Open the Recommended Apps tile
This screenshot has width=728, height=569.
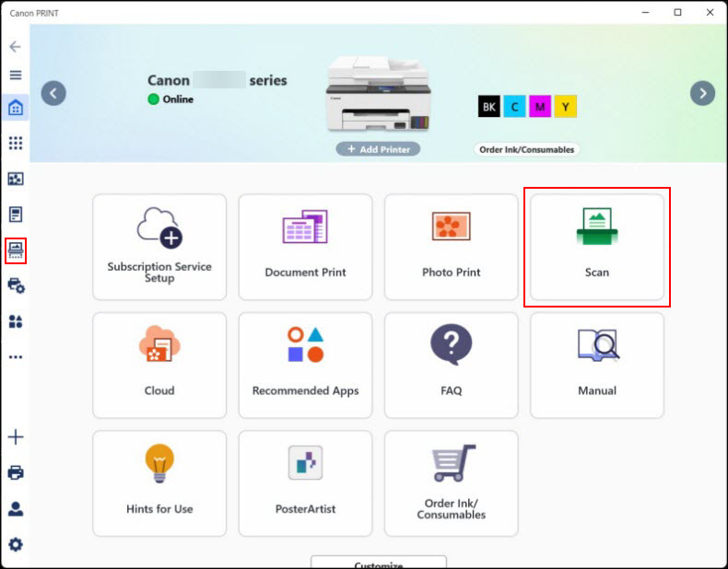[x=306, y=365]
